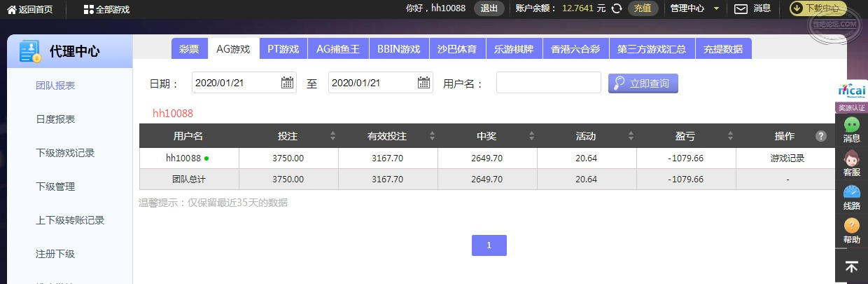Sort the table by 有效投注 column
Image resolution: width=868 pixels, height=284 pixels.
[x=432, y=136]
